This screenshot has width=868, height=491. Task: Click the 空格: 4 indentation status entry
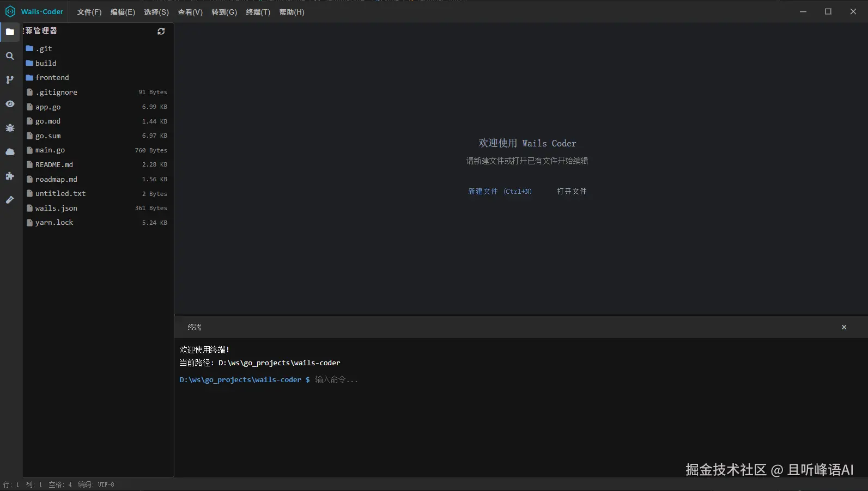[60, 484]
